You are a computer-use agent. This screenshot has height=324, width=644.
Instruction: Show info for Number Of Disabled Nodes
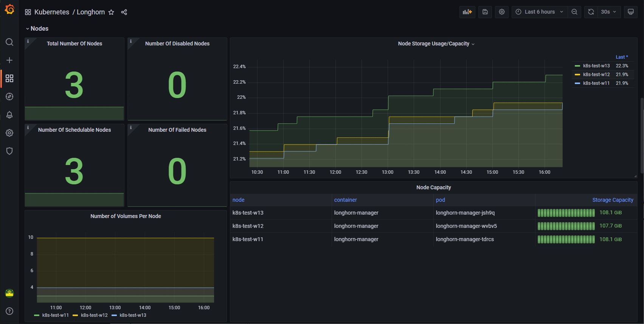click(131, 41)
